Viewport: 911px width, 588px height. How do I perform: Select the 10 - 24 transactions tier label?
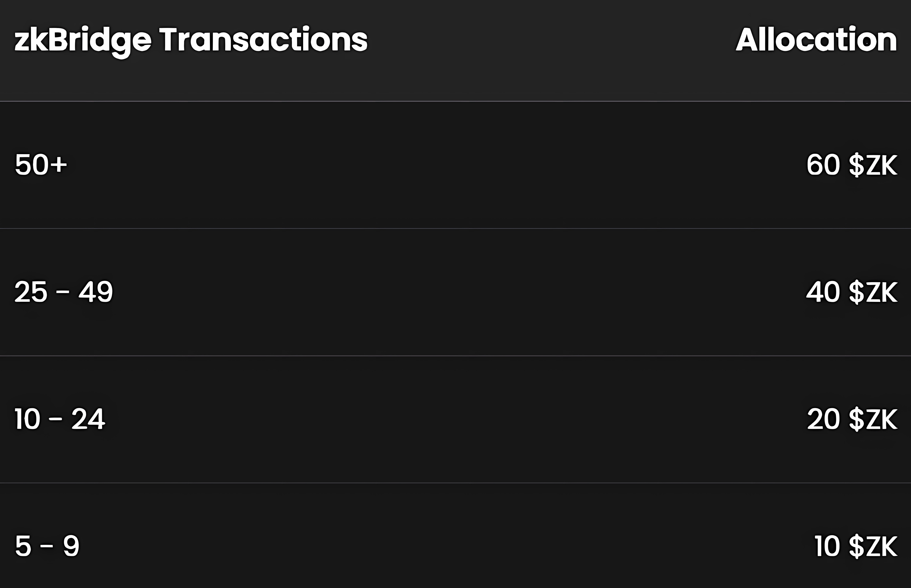click(60, 419)
